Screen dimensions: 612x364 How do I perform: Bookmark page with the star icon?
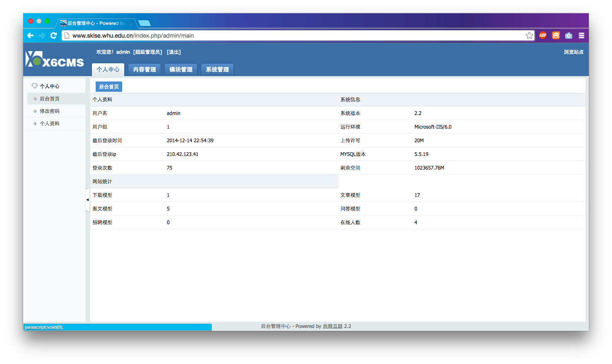point(529,36)
